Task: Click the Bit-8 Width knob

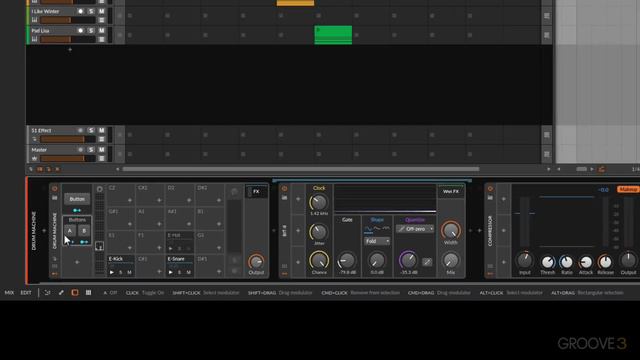Action: click(451, 231)
